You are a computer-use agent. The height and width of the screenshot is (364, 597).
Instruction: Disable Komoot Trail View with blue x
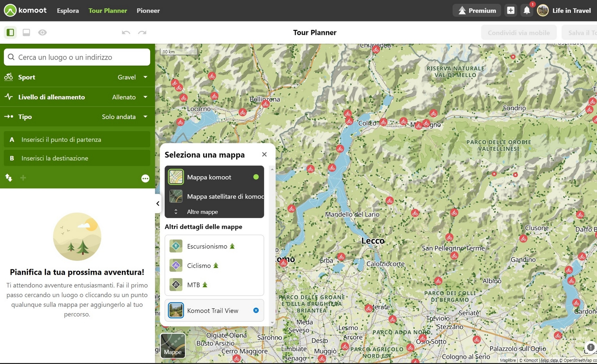pyautogui.click(x=256, y=310)
